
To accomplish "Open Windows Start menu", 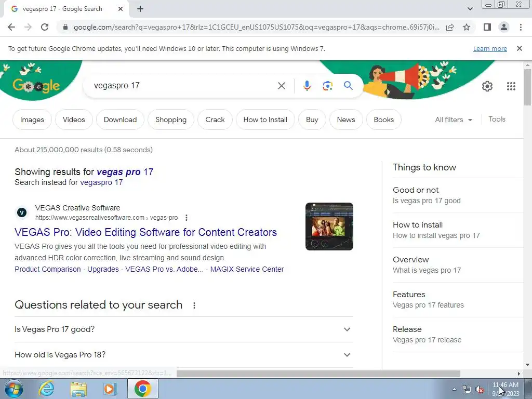I will (x=13, y=389).
